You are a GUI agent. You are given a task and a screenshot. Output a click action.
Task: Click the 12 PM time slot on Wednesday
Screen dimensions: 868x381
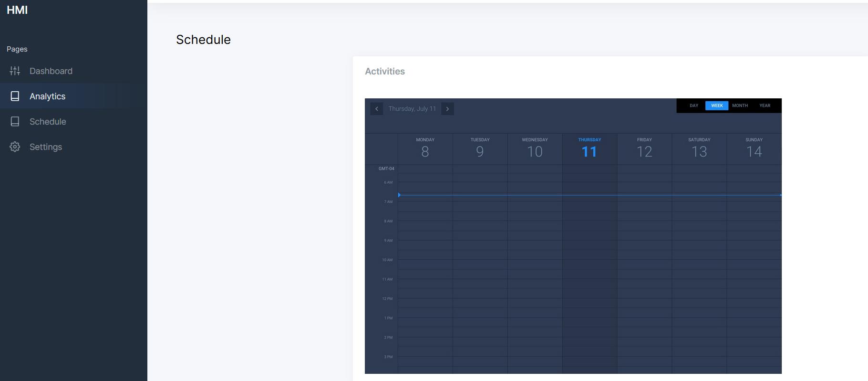(535, 303)
